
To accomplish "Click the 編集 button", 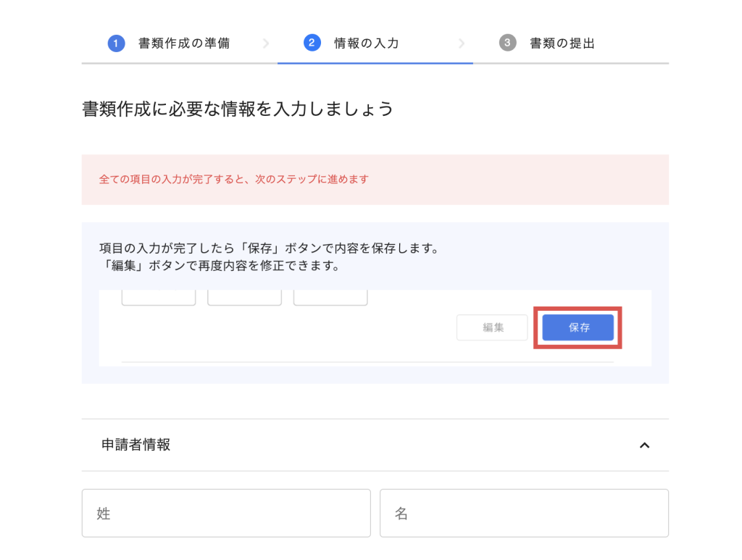I will pyautogui.click(x=493, y=327).
